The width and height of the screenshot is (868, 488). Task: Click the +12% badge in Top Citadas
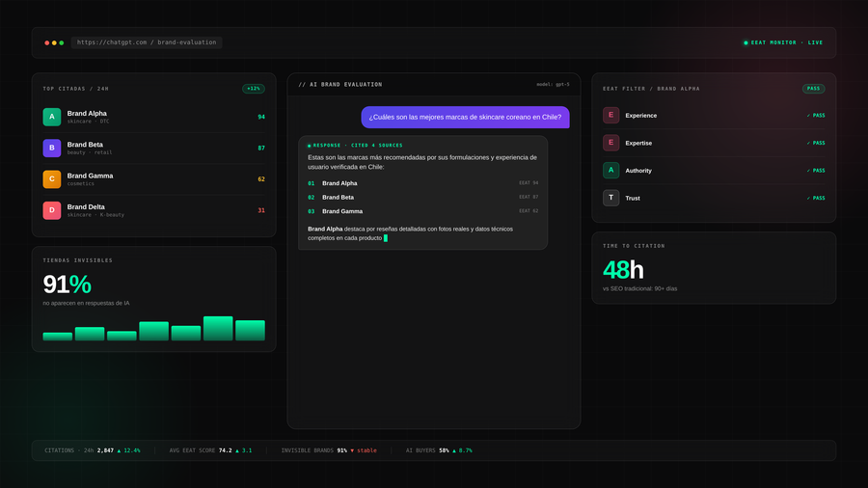click(254, 89)
